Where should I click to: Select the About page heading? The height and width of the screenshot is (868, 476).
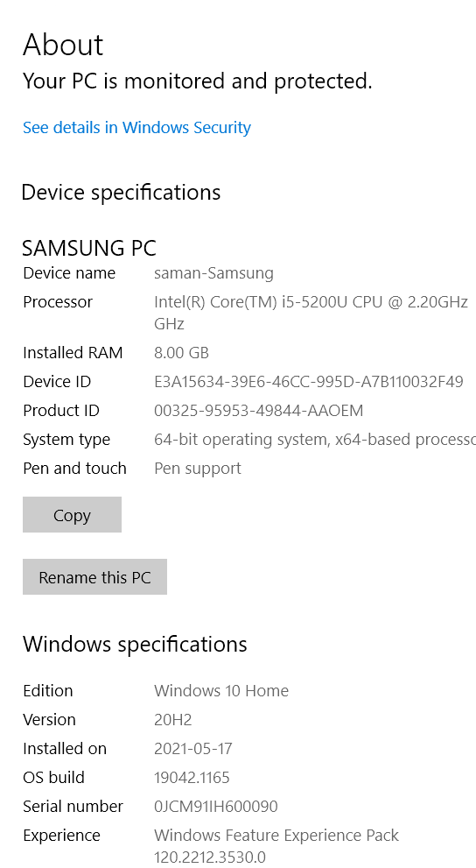[63, 45]
